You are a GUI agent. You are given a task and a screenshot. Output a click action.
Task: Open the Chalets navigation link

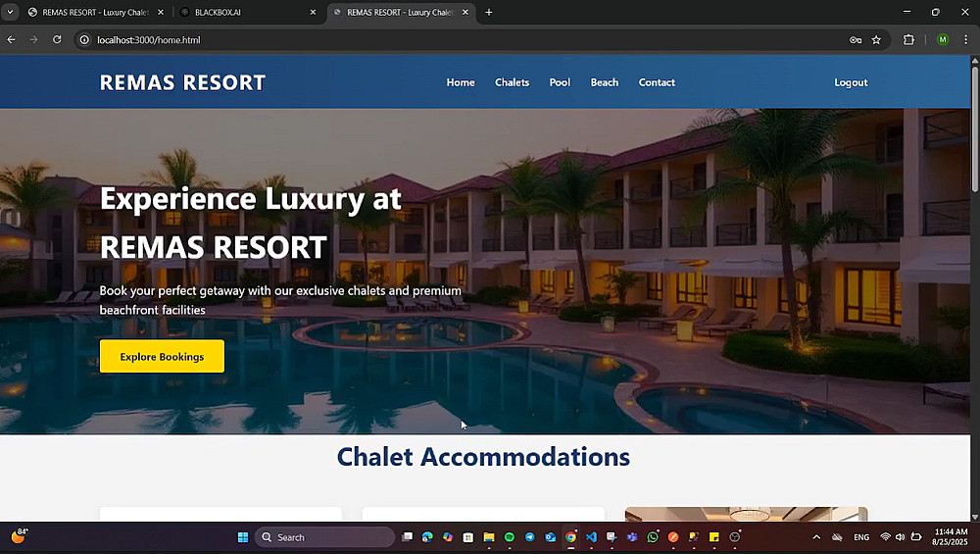(x=512, y=82)
